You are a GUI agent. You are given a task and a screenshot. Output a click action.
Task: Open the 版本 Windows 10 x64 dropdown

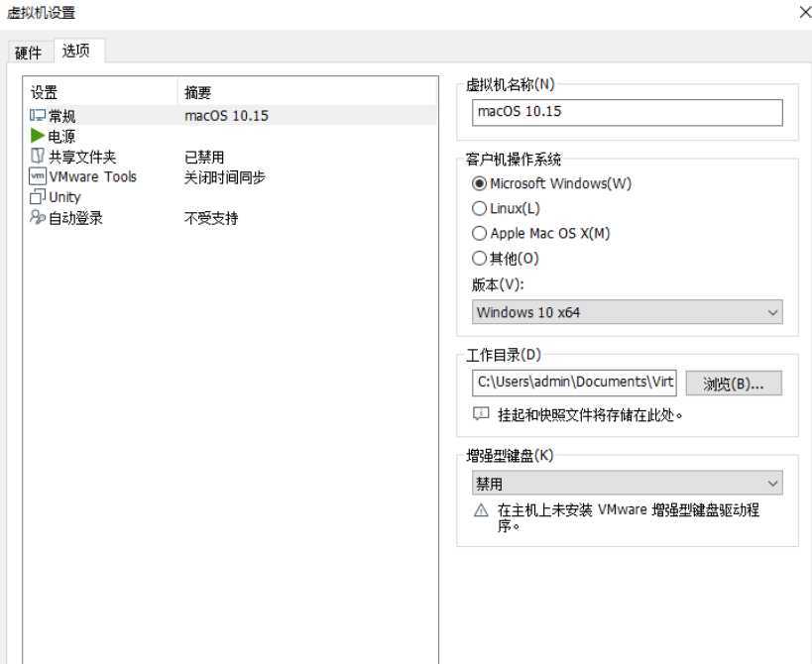click(x=628, y=312)
